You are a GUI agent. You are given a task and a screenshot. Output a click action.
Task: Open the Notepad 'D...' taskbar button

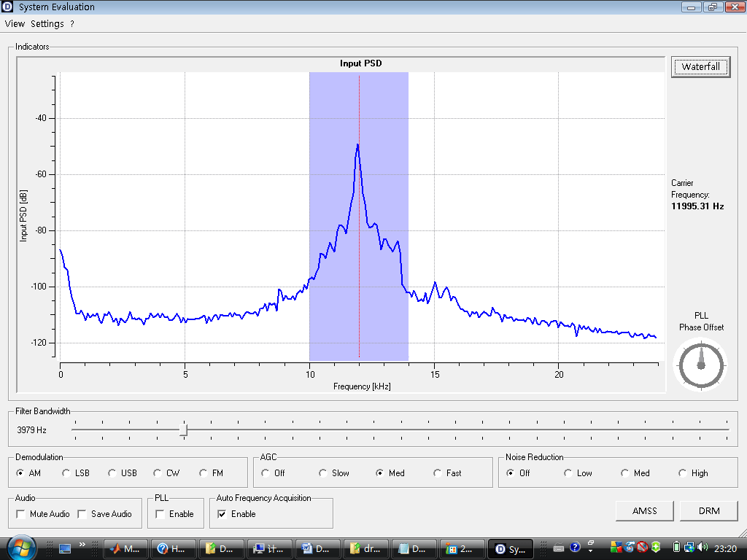point(414,548)
